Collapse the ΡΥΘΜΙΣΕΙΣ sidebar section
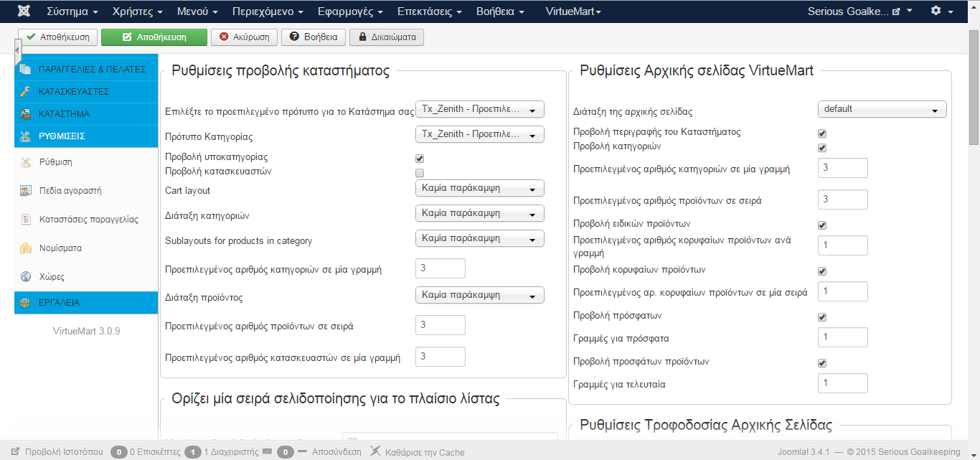 pyautogui.click(x=86, y=136)
